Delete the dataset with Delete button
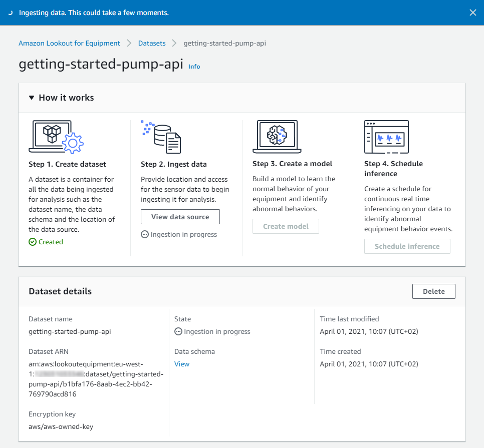This screenshot has height=448, width=484. click(x=434, y=291)
